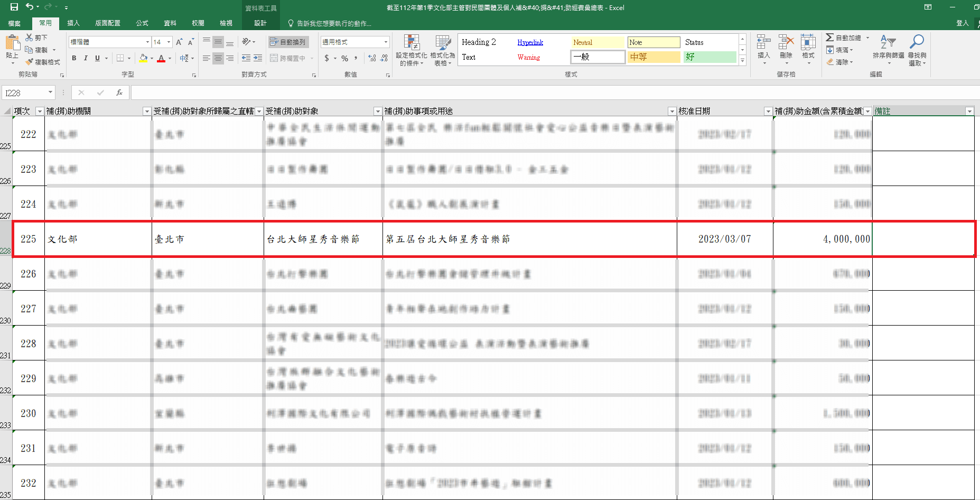The width and height of the screenshot is (980, 500).
Task: Switch to the 插入 Insert tab
Action: click(73, 23)
